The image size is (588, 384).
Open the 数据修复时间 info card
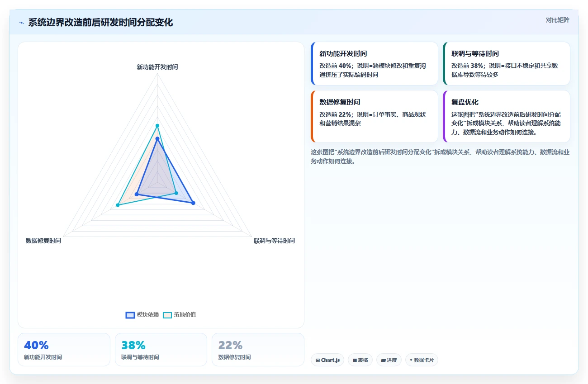375,117
